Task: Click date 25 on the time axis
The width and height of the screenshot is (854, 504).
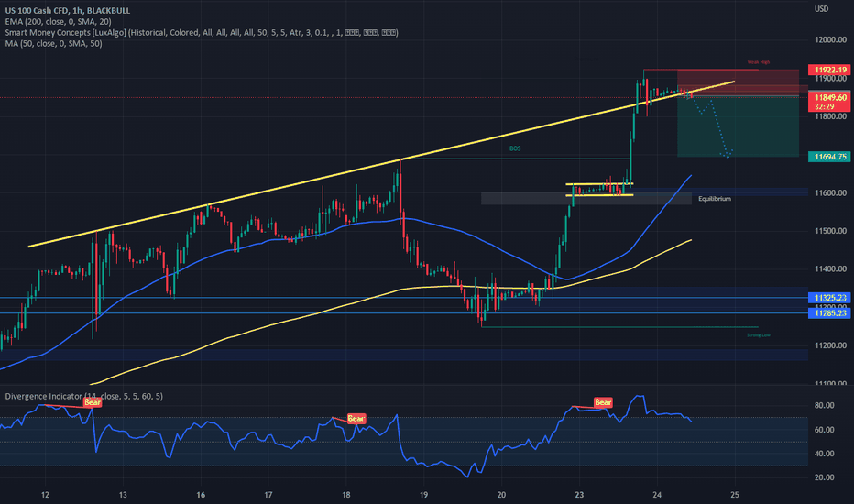Action: point(735,495)
